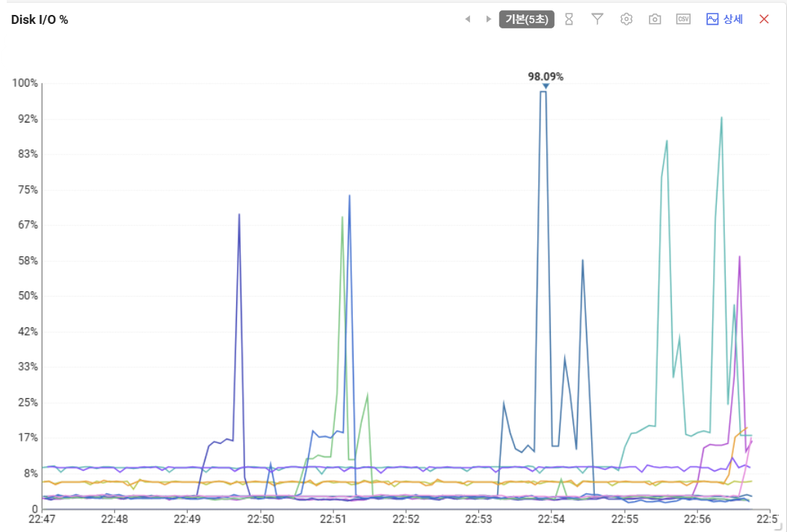Export chart data with the CSV icon

click(x=683, y=19)
